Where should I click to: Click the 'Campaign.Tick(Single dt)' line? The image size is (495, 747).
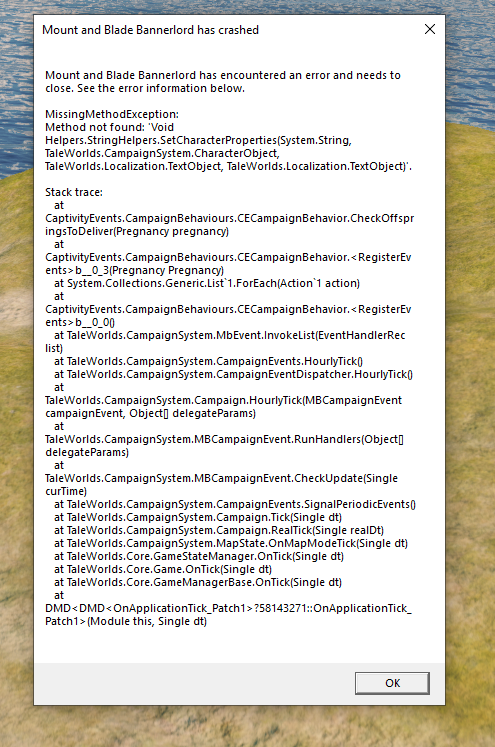pos(198,517)
